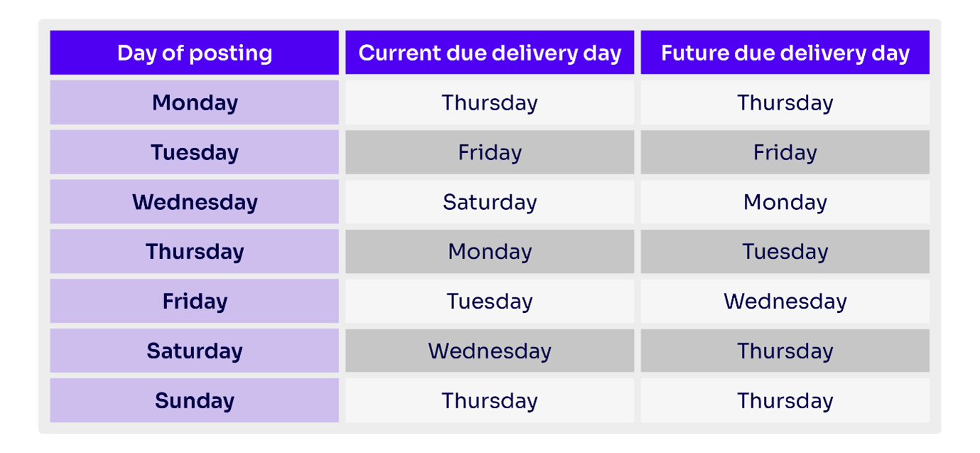Click the 'Future due delivery day' header
Image resolution: width=980 pixels, height=453 pixels.
[785, 53]
